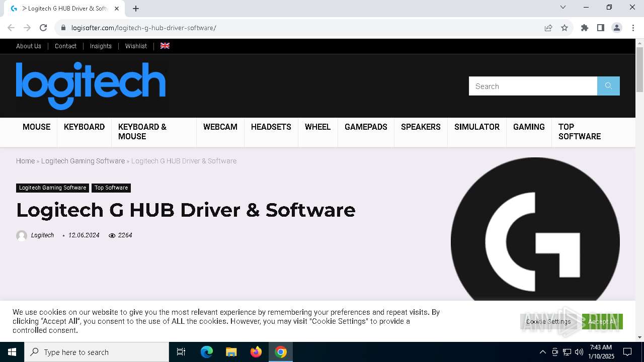Click the 2264 views count
This screenshot has width=644, height=362.
click(x=125, y=235)
